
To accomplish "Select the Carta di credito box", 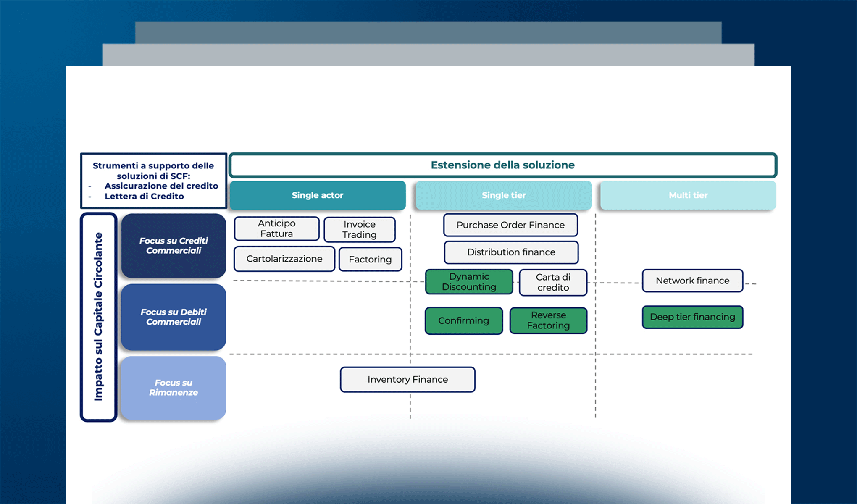I will click(553, 282).
